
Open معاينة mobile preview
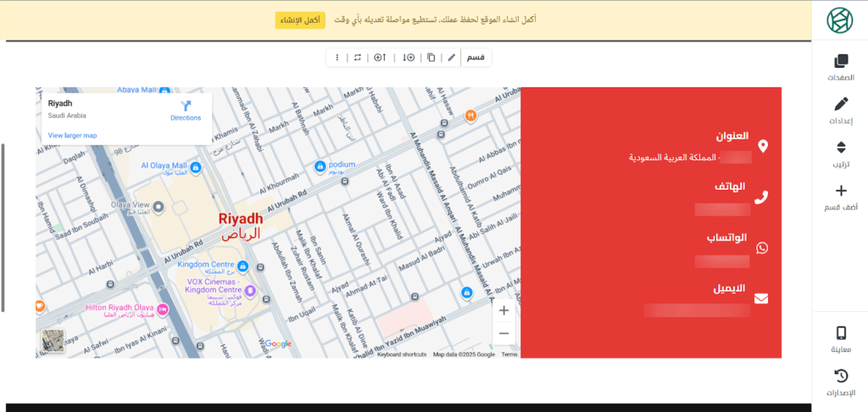pyautogui.click(x=840, y=339)
